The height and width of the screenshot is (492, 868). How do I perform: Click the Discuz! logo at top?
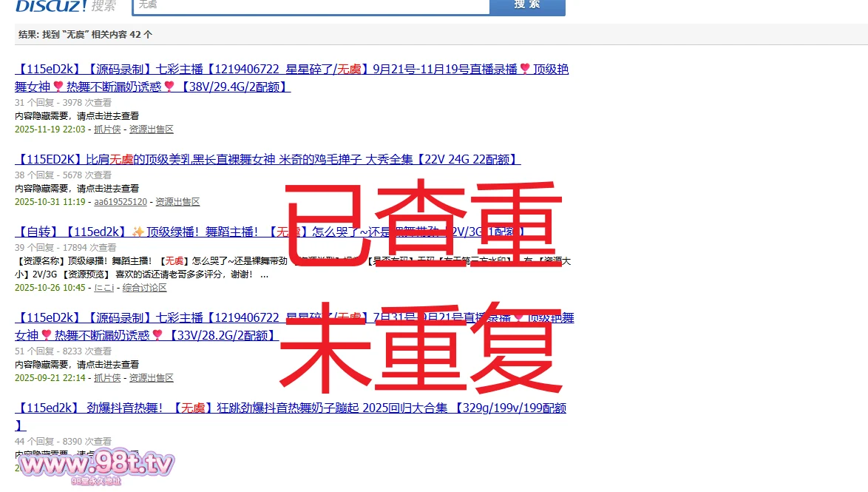[51, 6]
